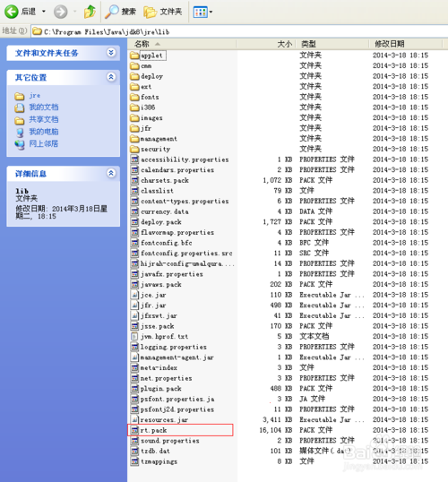Select the images folder icon
This screenshot has width=448, height=482.
coord(134,117)
